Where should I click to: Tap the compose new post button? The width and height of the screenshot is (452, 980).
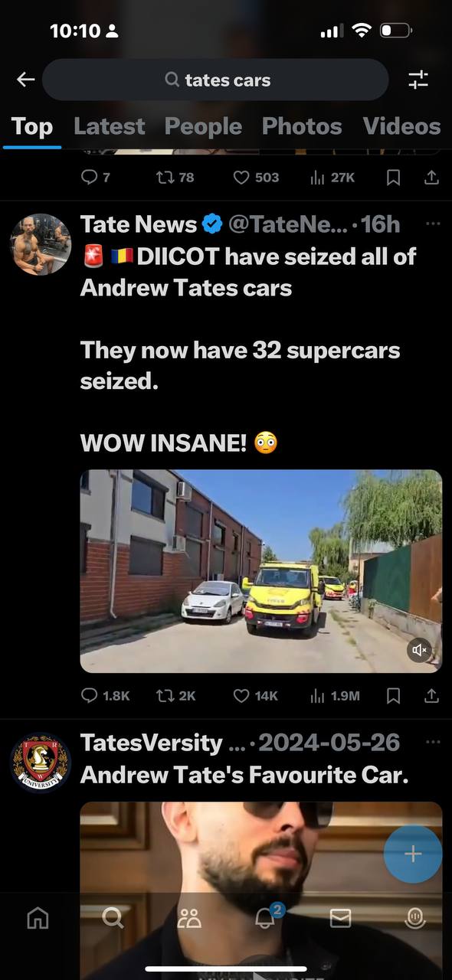coord(413,854)
